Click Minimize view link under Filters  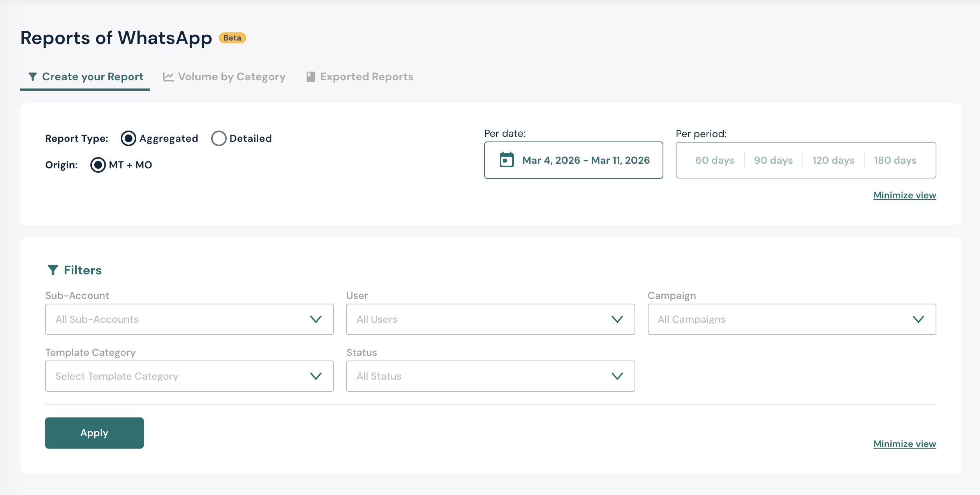coord(904,444)
